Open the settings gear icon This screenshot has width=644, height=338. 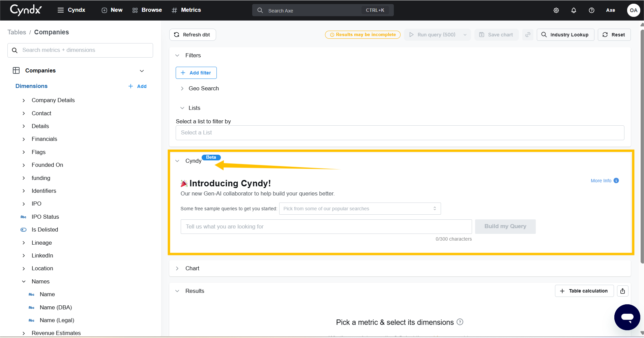(x=556, y=10)
